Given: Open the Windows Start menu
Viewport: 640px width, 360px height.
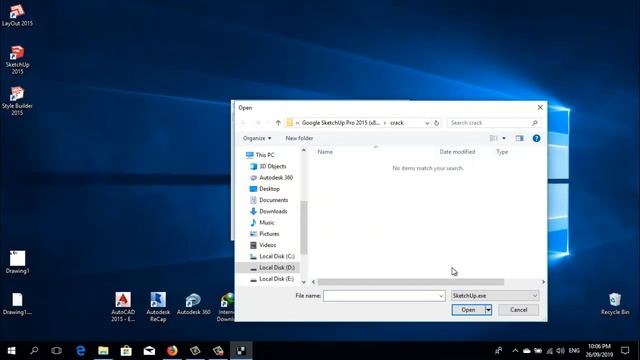Looking at the screenshot, I should pyautogui.click(x=11, y=351).
